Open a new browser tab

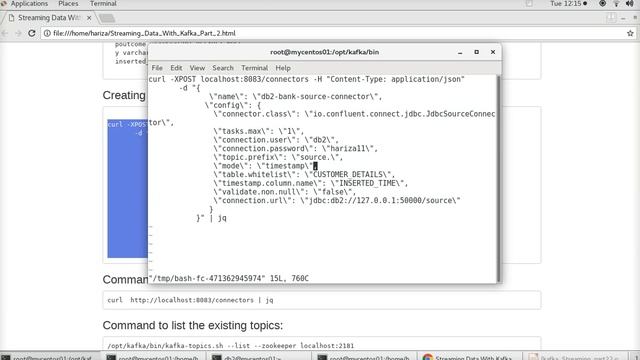(x=107, y=18)
